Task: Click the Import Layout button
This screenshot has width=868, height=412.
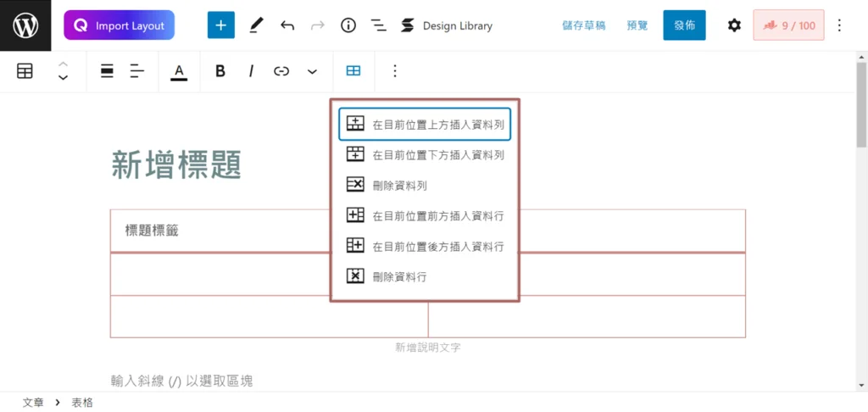Action: point(119,25)
